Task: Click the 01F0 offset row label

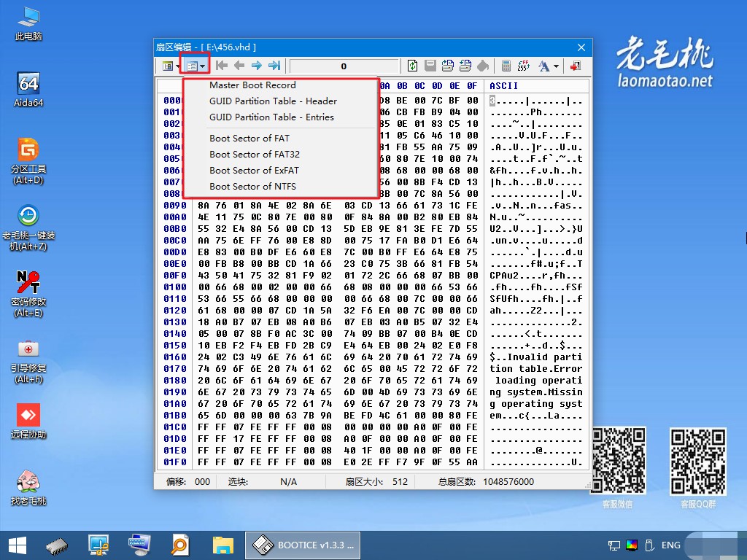Action: click(x=175, y=462)
